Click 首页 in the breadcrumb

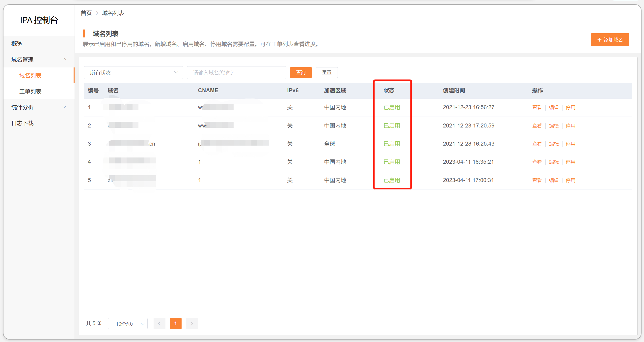coord(86,13)
